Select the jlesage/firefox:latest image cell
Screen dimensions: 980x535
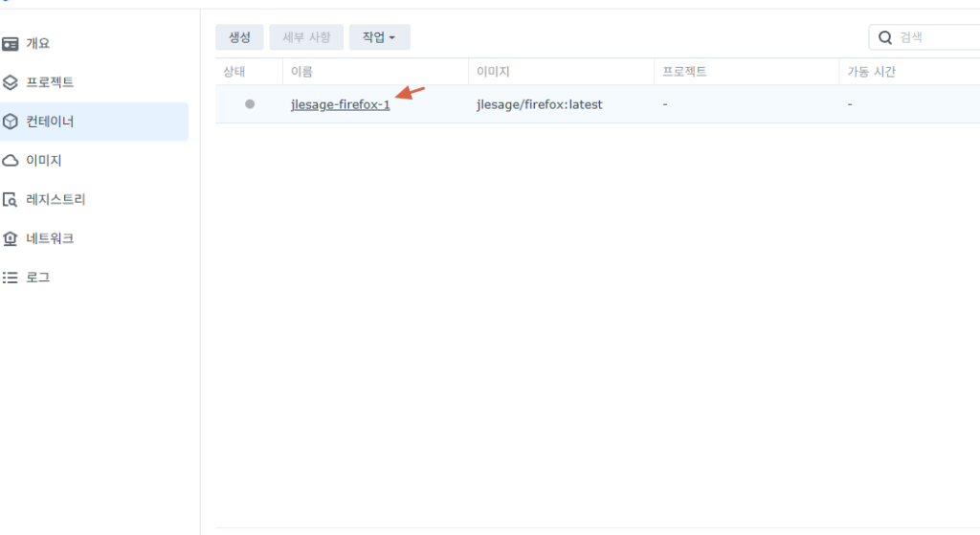pyautogui.click(x=540, y=104)
